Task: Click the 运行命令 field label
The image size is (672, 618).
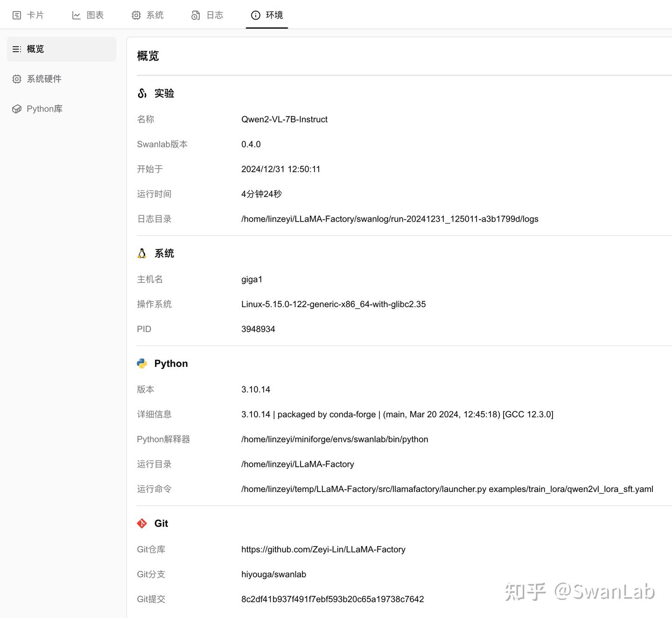Action: tap(154, 489)
